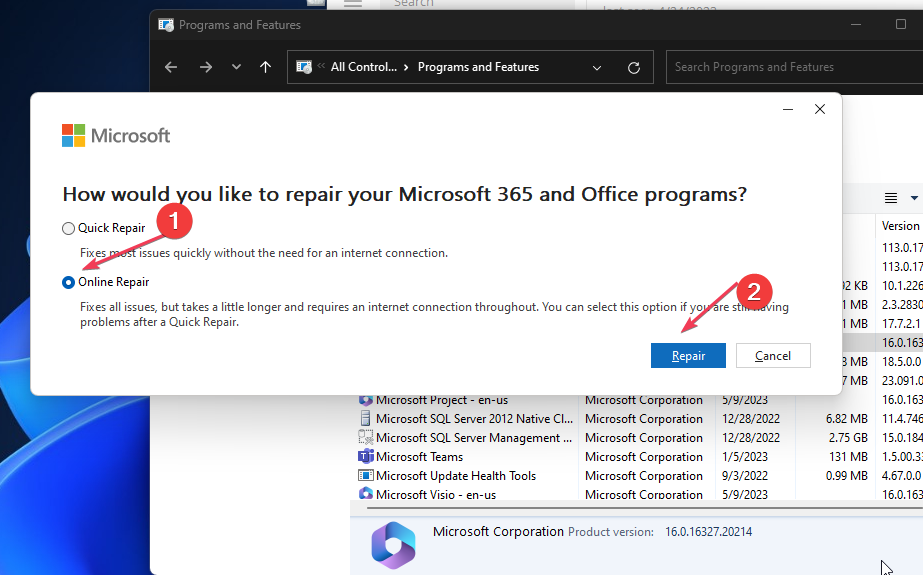Click the Microsoft 365 icon in details pane

click(392, 545)
